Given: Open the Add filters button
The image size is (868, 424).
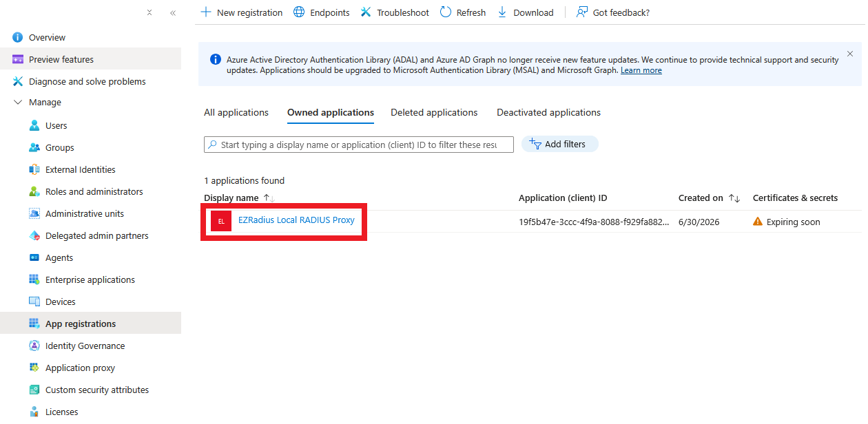Looking at the screenshot, I should [x=560, y=144].
